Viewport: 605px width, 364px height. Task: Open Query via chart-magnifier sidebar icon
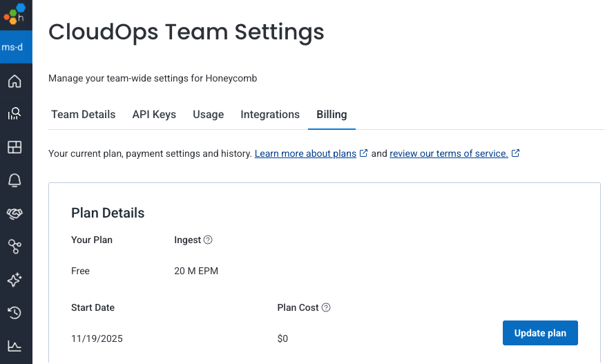(15, 114)
